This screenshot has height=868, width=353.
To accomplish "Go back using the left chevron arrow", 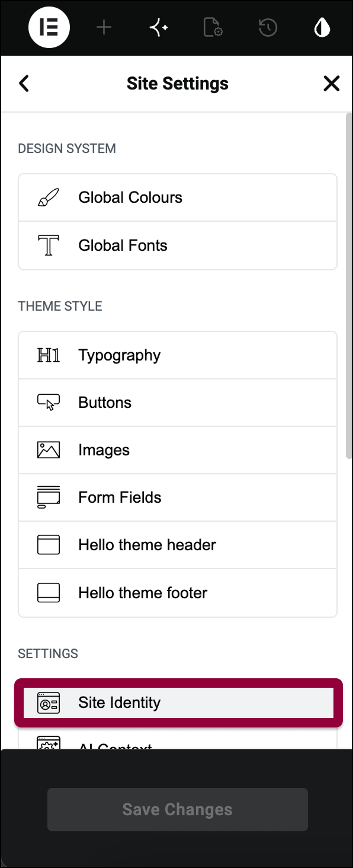I will pyautogui.click(x=24, y=84).
